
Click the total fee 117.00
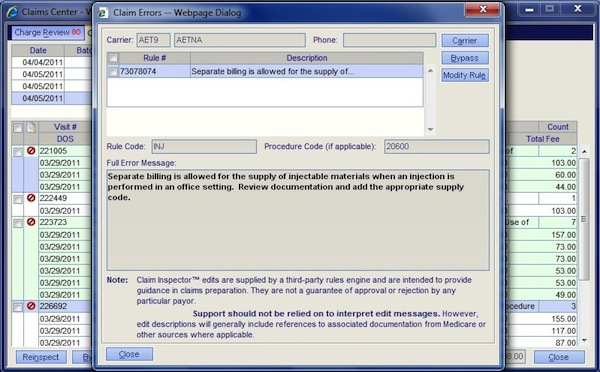[x=563, y=331]
